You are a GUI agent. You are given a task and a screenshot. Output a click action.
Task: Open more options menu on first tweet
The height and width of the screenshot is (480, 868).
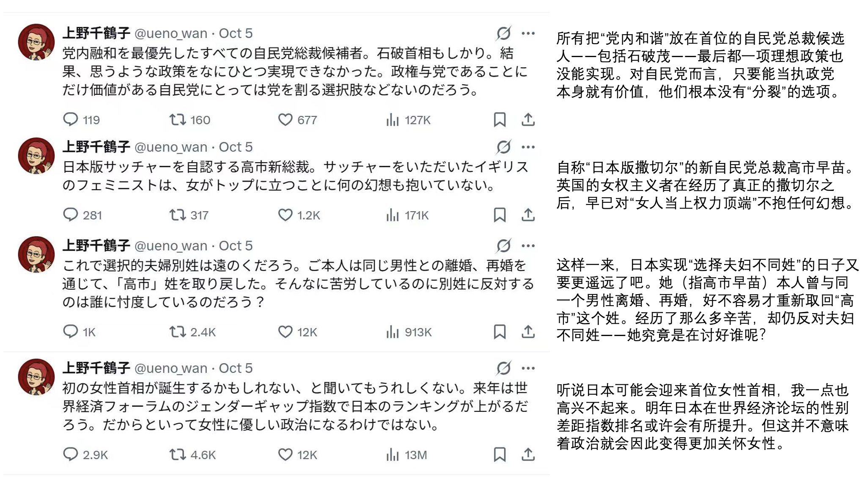tap(528, 33)
